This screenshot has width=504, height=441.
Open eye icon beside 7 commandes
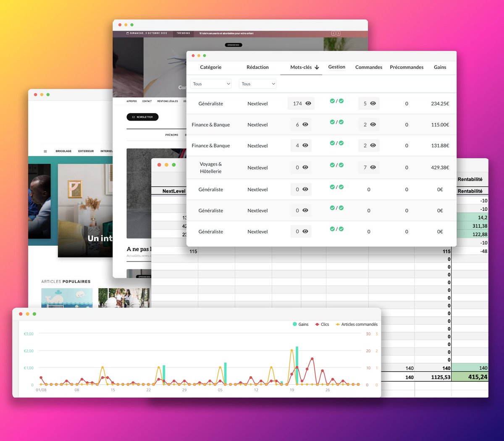(x=373, y=167)
